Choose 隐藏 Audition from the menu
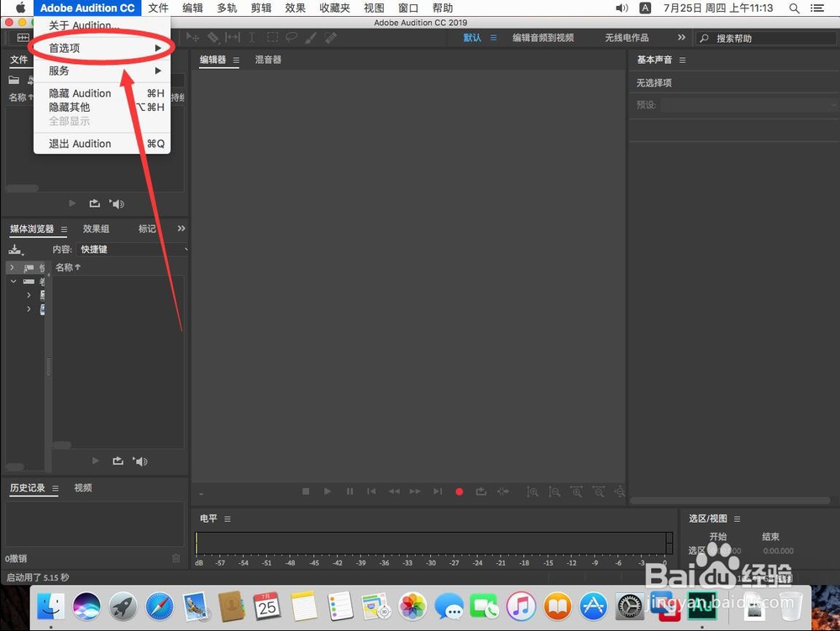This screenshot has height=631, width=840. tap(102, 93)
